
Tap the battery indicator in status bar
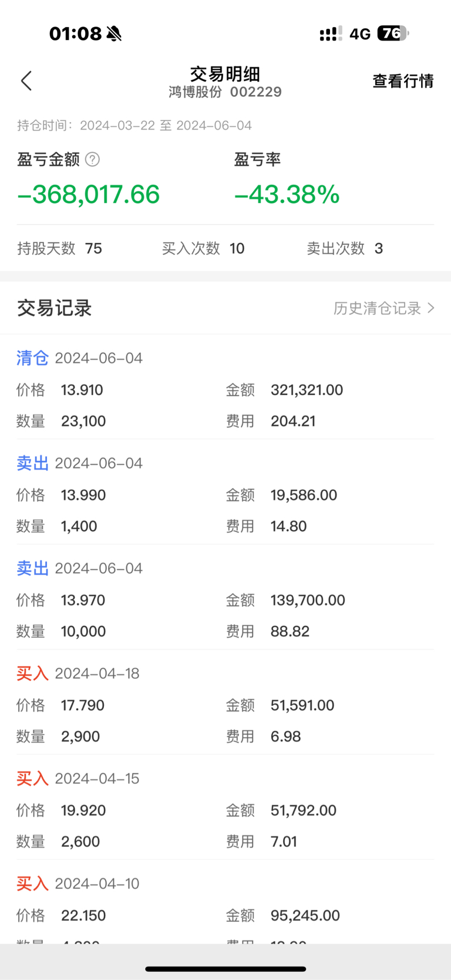(393, 33)
